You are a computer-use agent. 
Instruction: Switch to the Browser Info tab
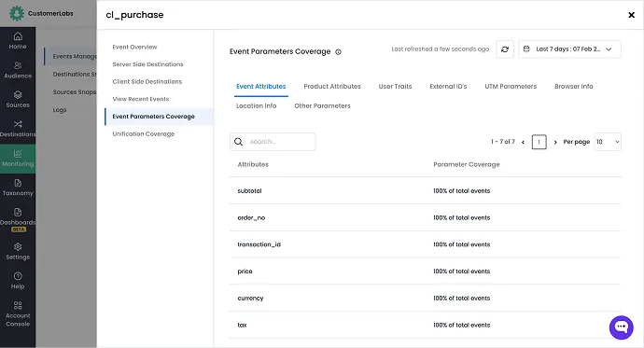(574, 87)
